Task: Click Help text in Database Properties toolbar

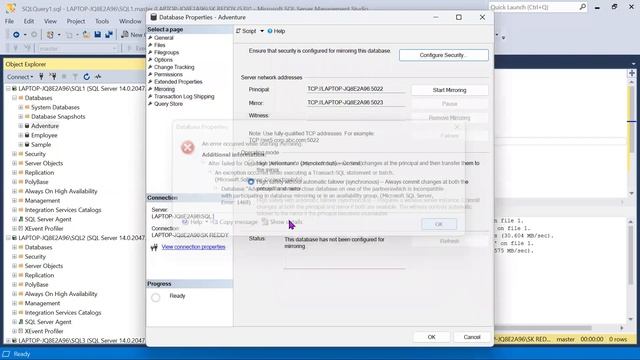Action: (x=280, y=31)
